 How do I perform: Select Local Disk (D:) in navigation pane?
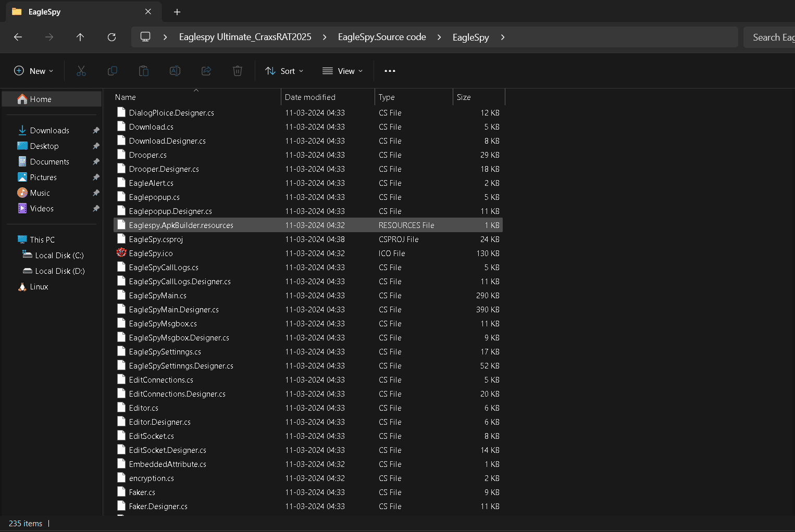pos(59,271)
